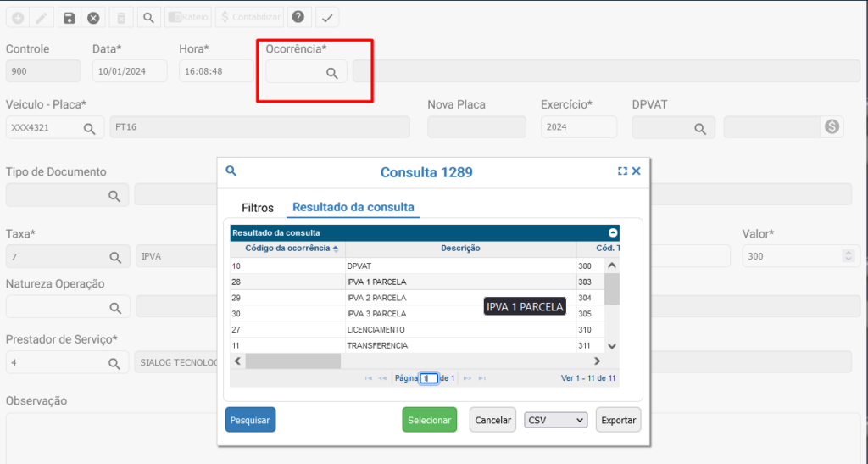
Task: Open the Veiculo - Placa lookup magnifier
Action: 88,128
